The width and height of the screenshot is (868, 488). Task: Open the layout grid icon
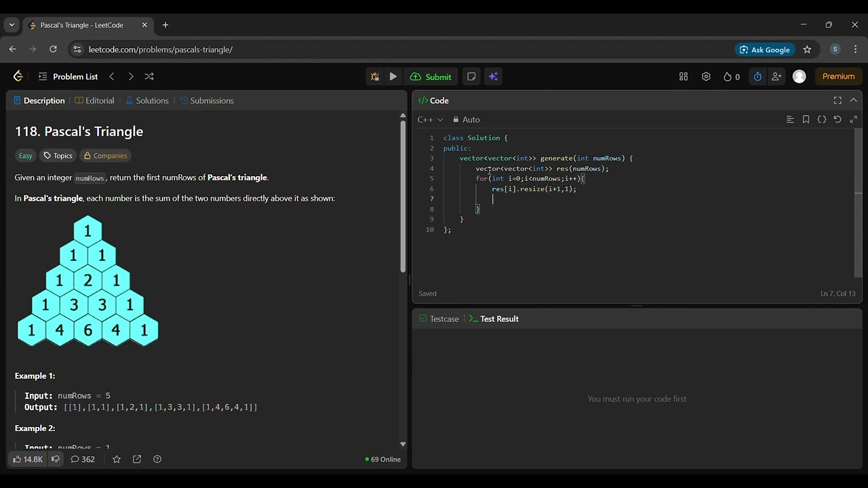(x=684, y=77)
